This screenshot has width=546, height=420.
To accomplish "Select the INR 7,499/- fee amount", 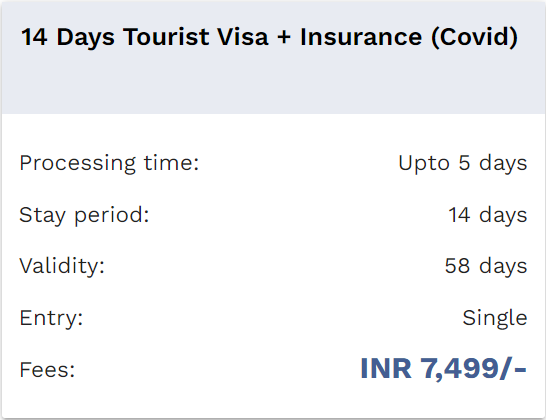I will coord(443,368).
